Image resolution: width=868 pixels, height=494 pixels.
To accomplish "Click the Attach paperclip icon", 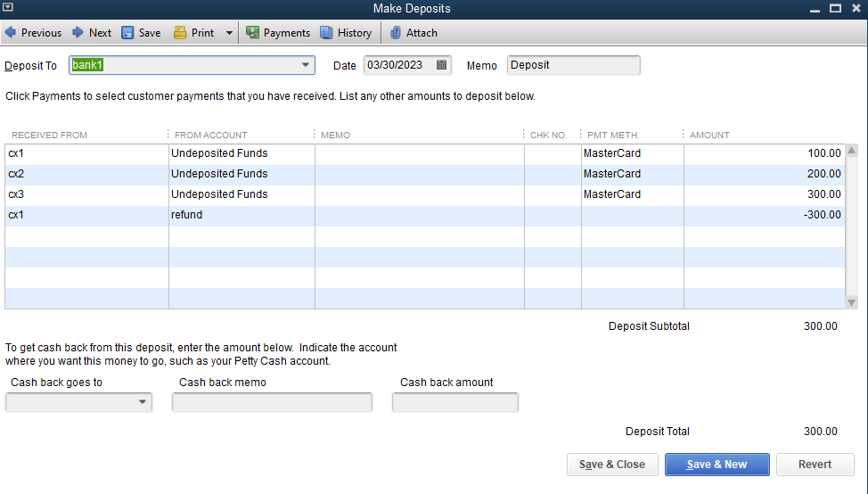I will tap(396, 33).
